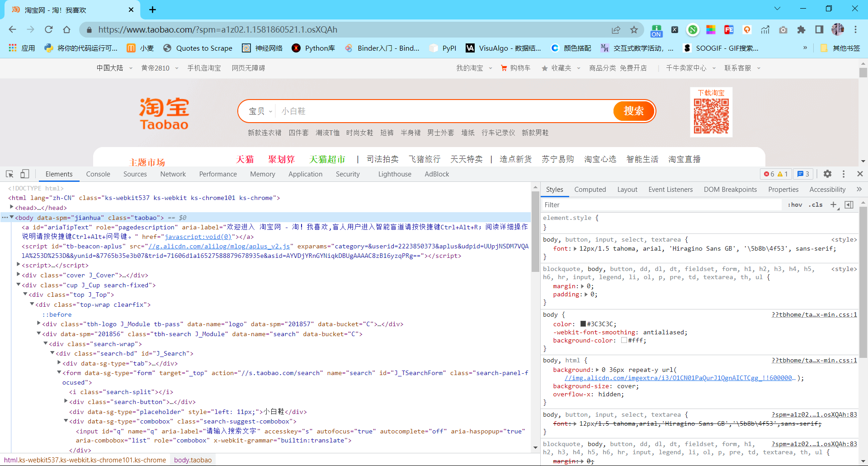Open the browser side panel

coord(819,30)
